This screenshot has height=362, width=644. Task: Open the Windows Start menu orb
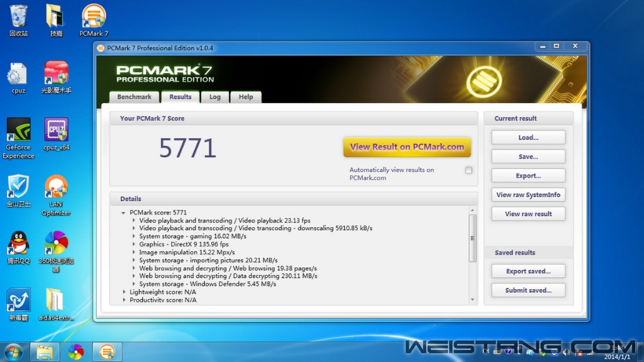13,352
